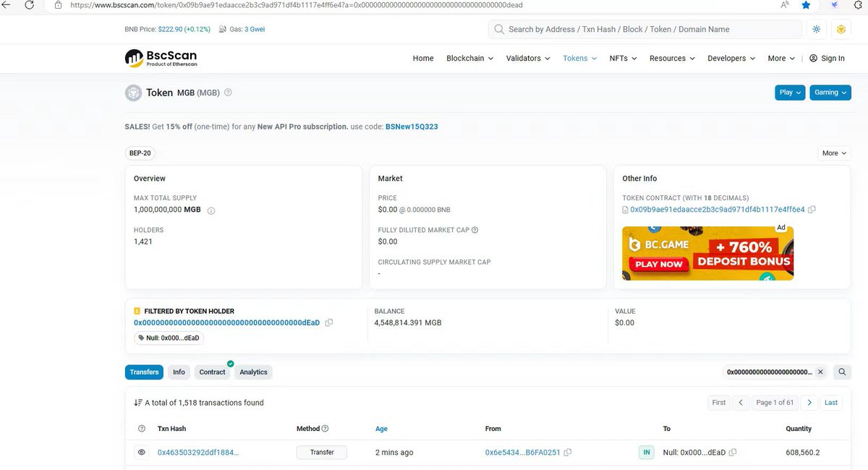Open the More dropdown beside BEP-20 tag
The image size is (868, 470).
[834, 153]
